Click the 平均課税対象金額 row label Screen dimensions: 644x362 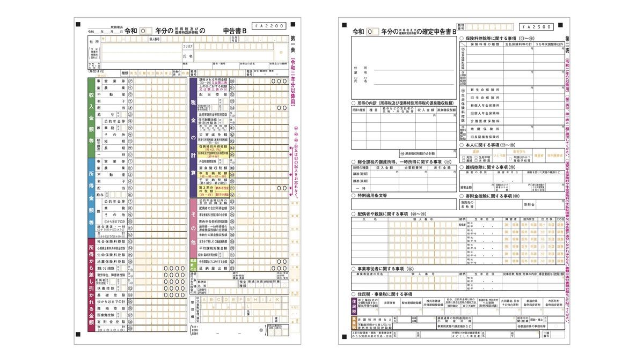pos(213,248)
